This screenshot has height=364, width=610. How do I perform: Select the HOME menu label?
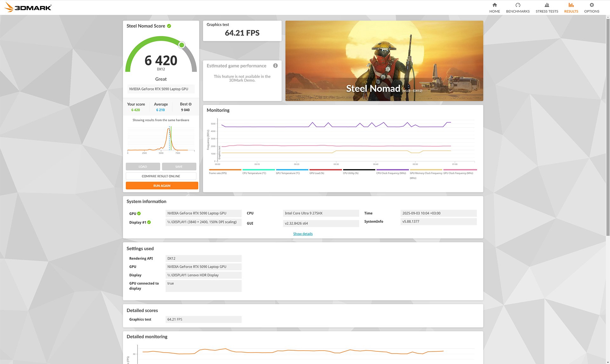(494, 11)
